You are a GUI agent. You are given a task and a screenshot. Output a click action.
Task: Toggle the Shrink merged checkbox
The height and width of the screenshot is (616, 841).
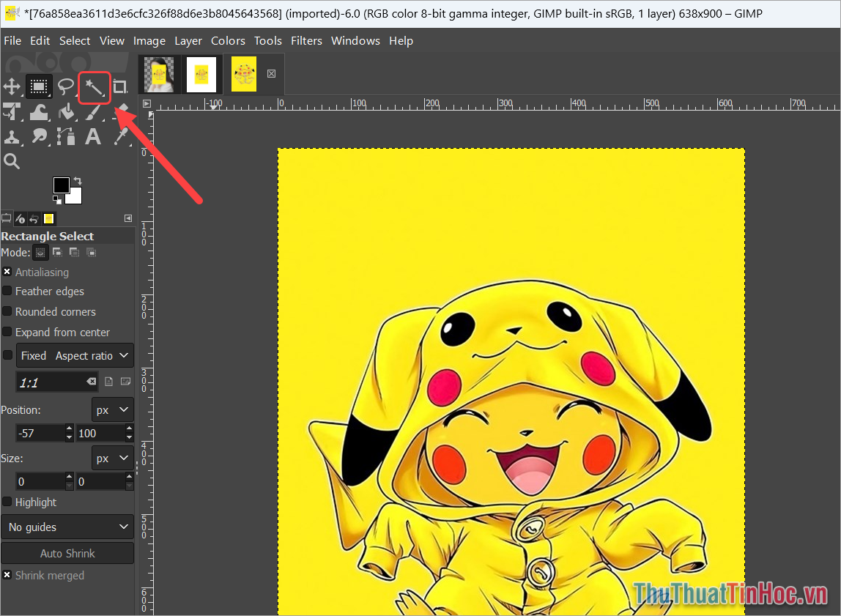(7, 575)
